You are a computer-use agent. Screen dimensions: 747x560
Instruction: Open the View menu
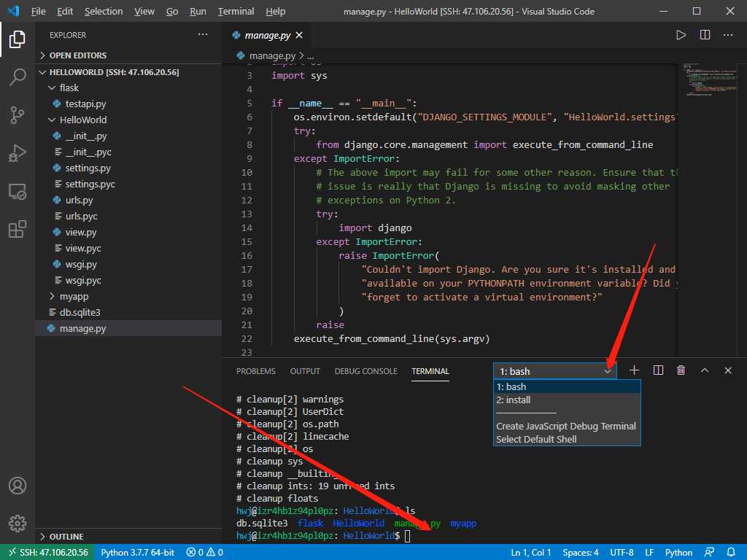click(x=144, y=11)
